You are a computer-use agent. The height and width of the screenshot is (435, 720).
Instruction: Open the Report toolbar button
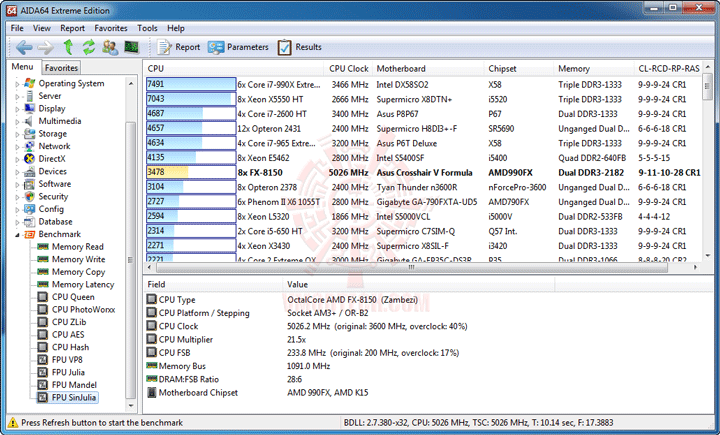179,47
